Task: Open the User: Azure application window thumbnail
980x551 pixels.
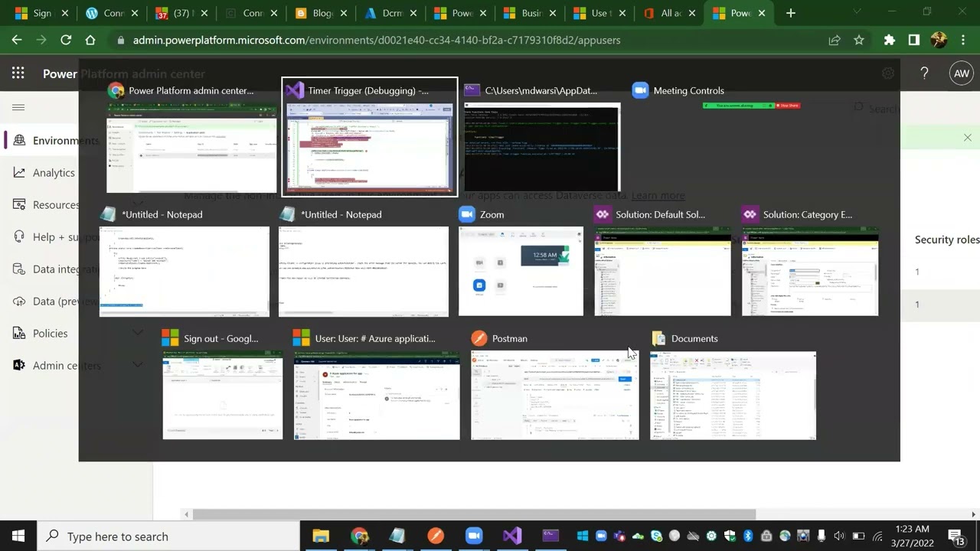Action: [377, 395]
